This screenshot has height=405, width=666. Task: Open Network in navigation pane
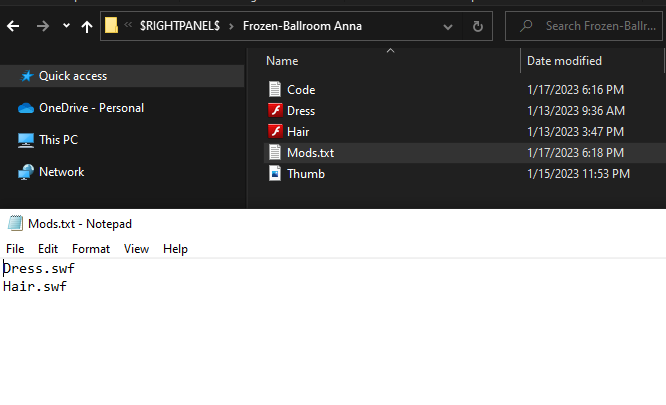tap(61, 172)
